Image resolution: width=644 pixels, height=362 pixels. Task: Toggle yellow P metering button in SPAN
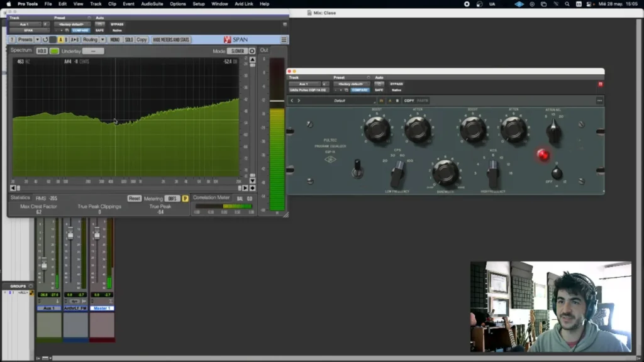186,199
